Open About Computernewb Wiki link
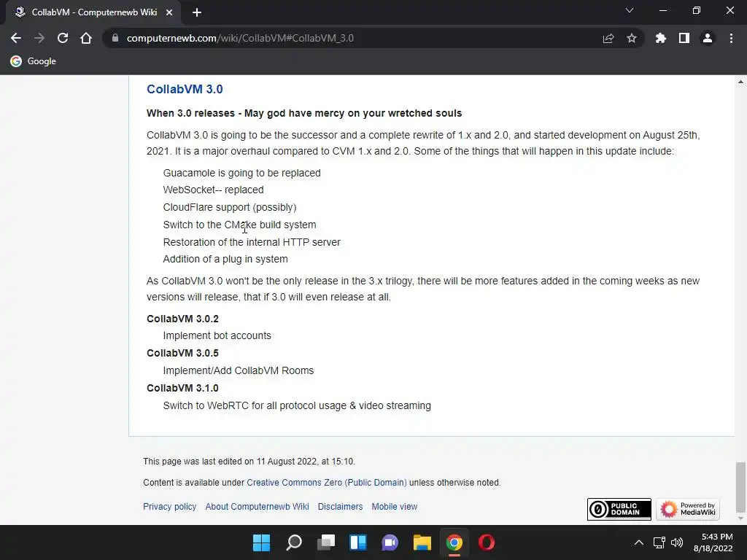 pyautogui.click(x=258, y=507)
